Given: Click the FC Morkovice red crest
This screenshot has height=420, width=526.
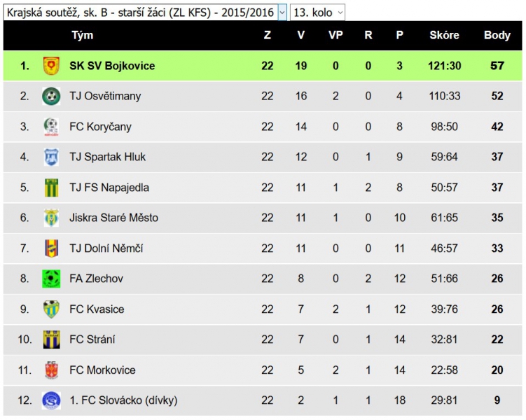Looking at the screenshot, I should click(x=51, y=370).
